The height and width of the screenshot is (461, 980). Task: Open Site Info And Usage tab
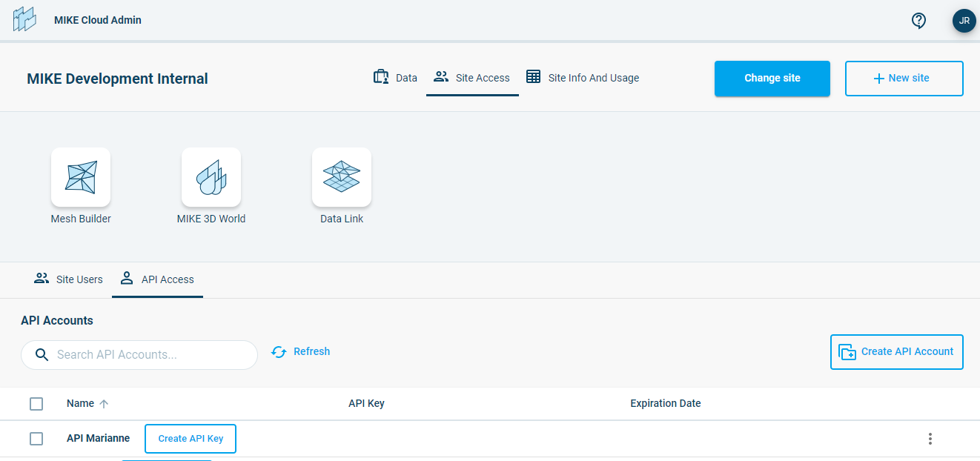(x=583, y=78)
